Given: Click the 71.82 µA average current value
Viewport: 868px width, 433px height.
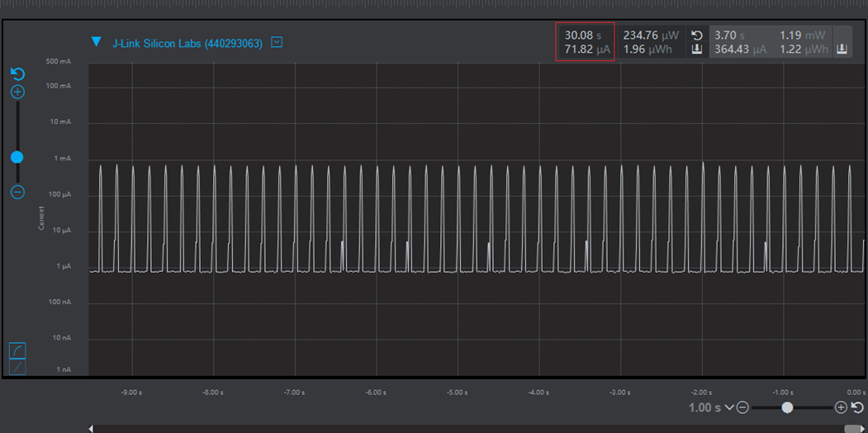Looking at the screenshot, I should coord(586,50).
